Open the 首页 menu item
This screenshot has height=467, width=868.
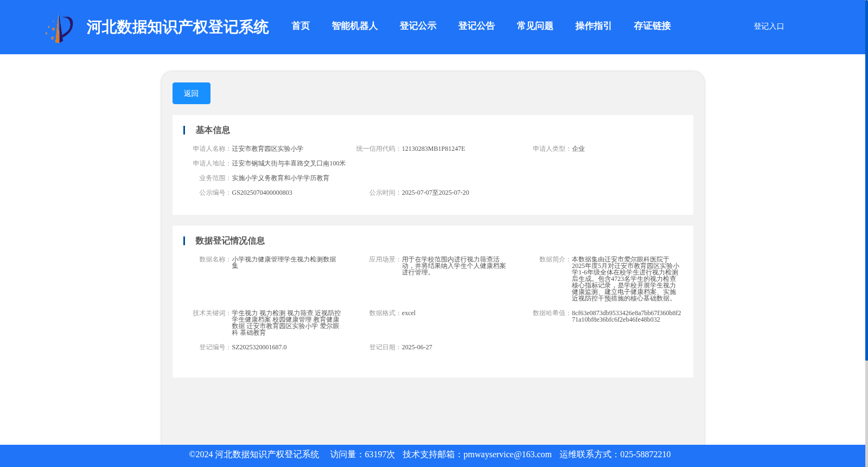(x=301, y=26)
